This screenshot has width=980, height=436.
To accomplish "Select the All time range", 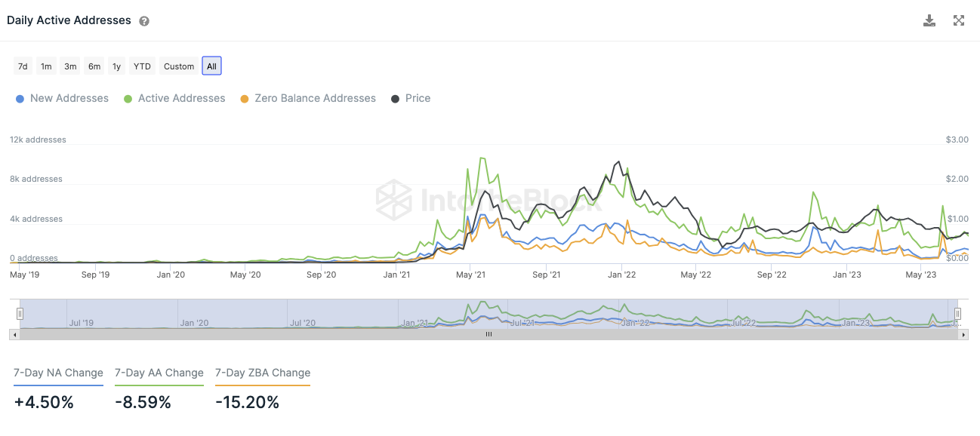I will (x=211, y=66).
